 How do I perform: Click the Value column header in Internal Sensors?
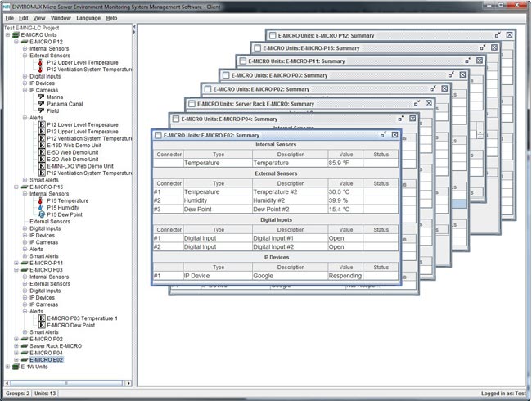(345, 155)
